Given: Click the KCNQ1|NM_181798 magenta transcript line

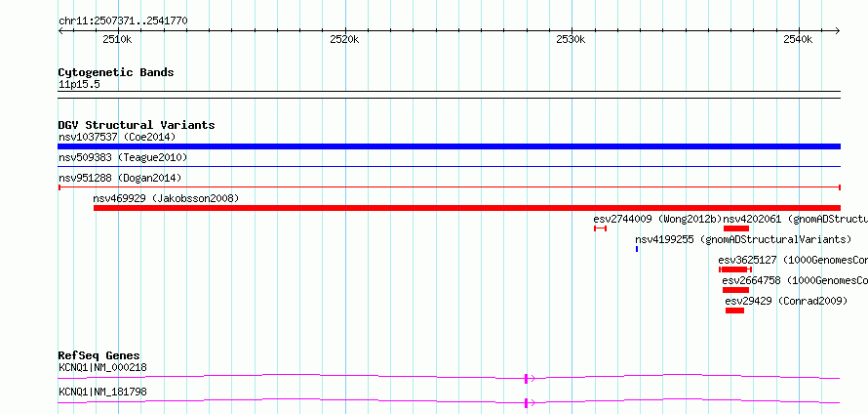Looking at the screenshot, I should point(449,401).
